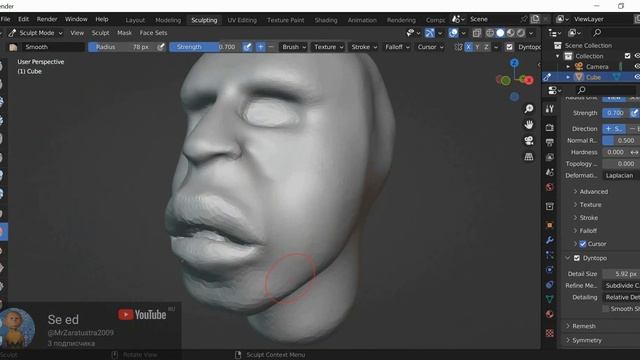This screenshot has height=360, width=640.
Task: Open the Object Data properties tab
Action: [x=550, y=299]
